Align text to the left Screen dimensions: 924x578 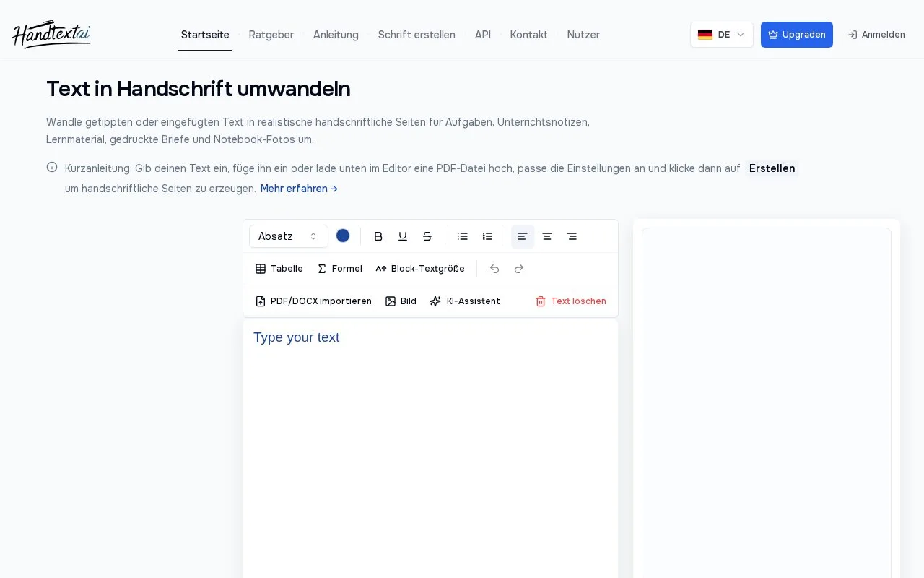point(523,236)
